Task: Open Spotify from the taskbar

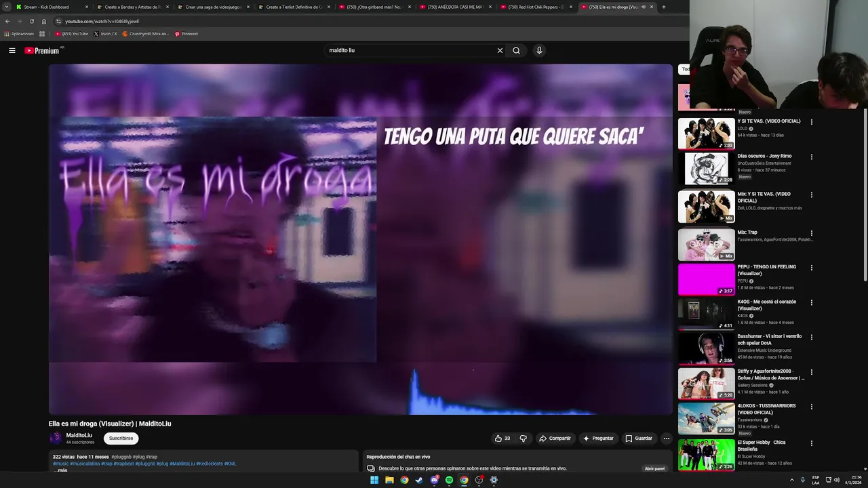Action: point(449,480)
